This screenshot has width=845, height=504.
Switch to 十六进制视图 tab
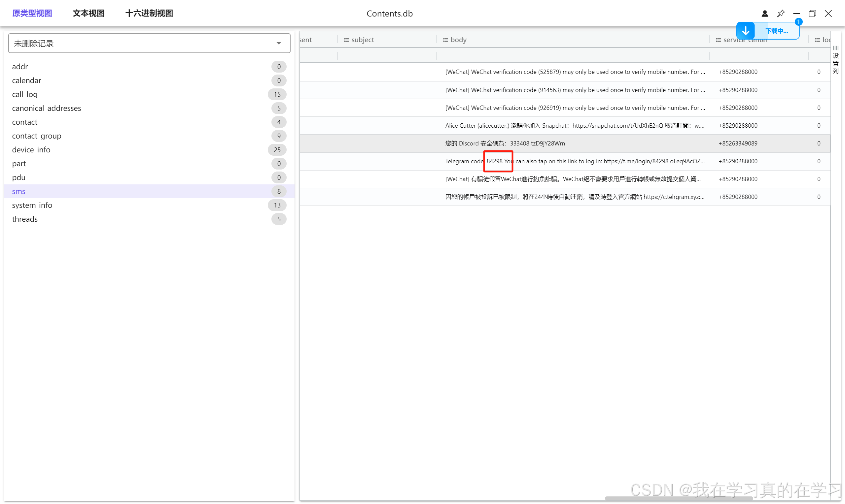coord(149,13)
